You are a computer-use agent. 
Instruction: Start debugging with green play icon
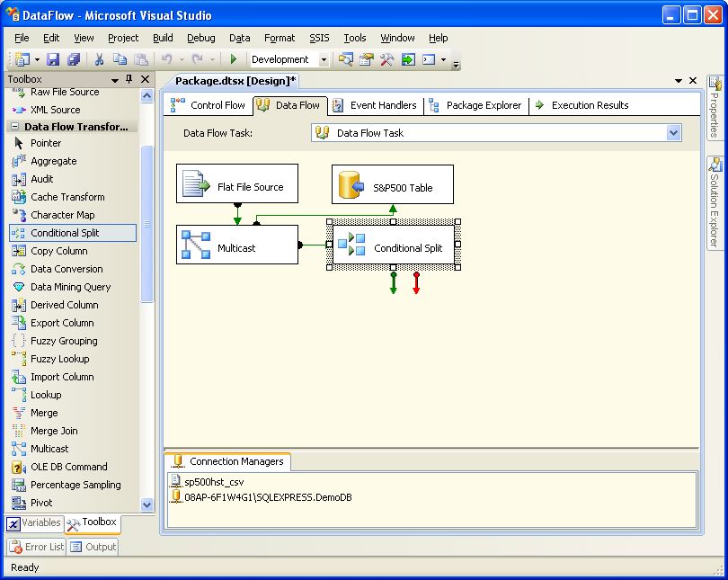pos(234,59)
